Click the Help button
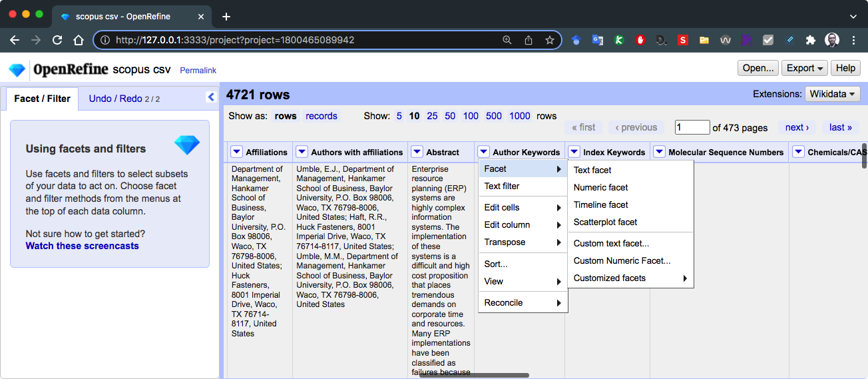 coord(845,68)
